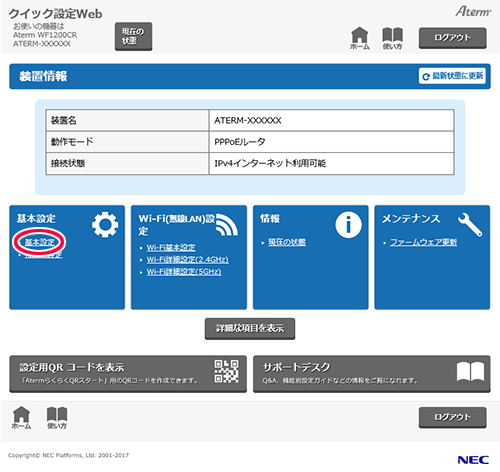Open the Wi-Fi詳細設定(5GHz) link
The image size is (500, 472).
tap(184, 272)
